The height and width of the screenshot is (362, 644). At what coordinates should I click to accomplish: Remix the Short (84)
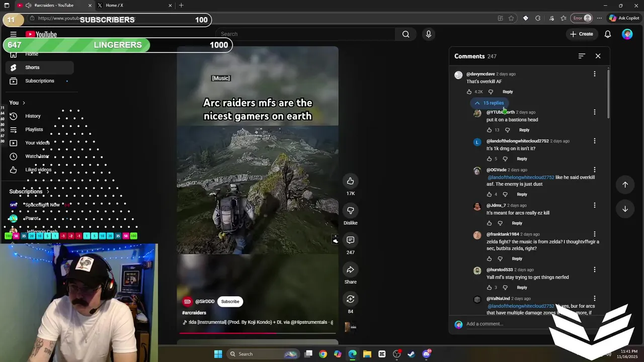pos(350,299)
